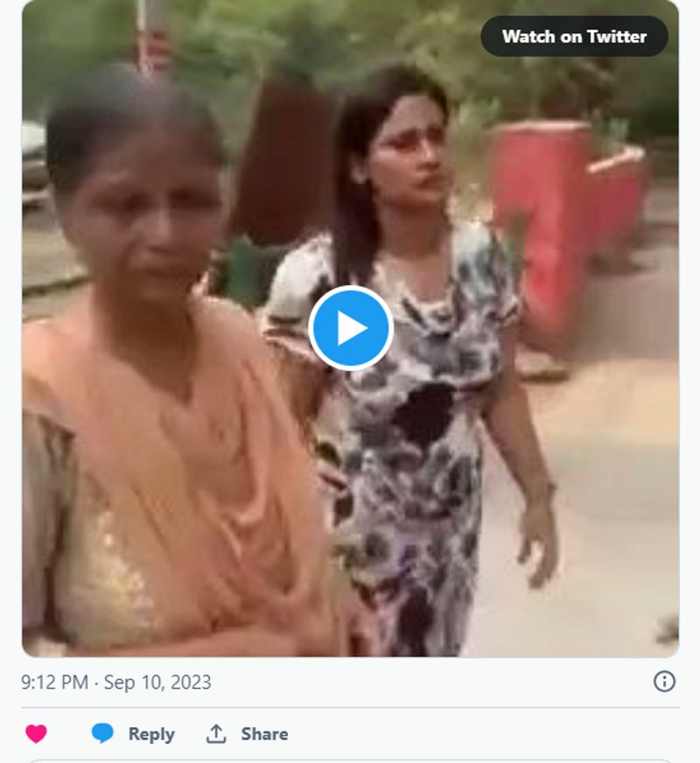Click the woman in the floral dress
This screenshot has height=763, width=700.
(411, 394)
